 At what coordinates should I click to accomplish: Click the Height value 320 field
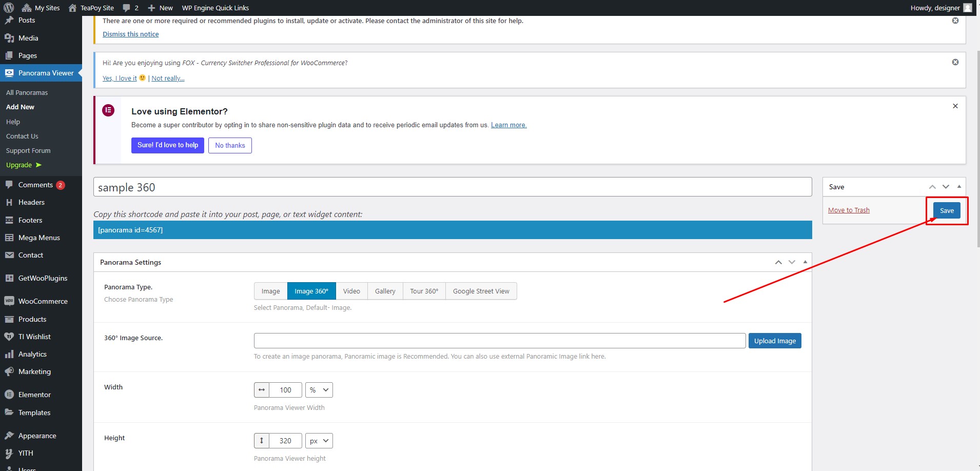tap(285, 441)
